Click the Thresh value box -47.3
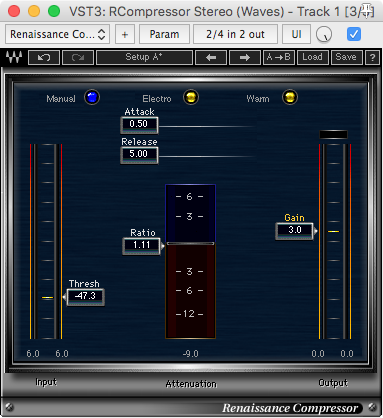This screenshot has height=418, width=383. (86, 297)
